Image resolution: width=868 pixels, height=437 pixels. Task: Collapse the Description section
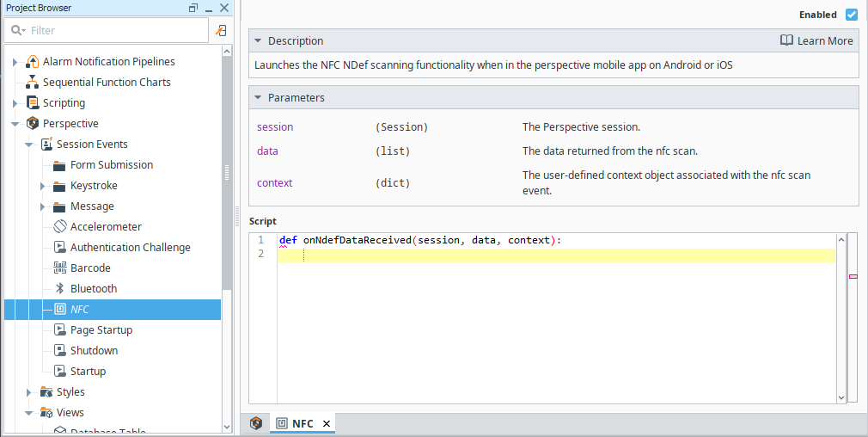(x=258, y=41)
